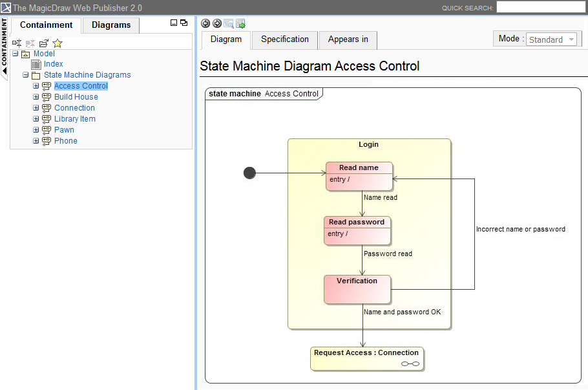
Task: Click the green arrow export icon
Action: (240, 23)
